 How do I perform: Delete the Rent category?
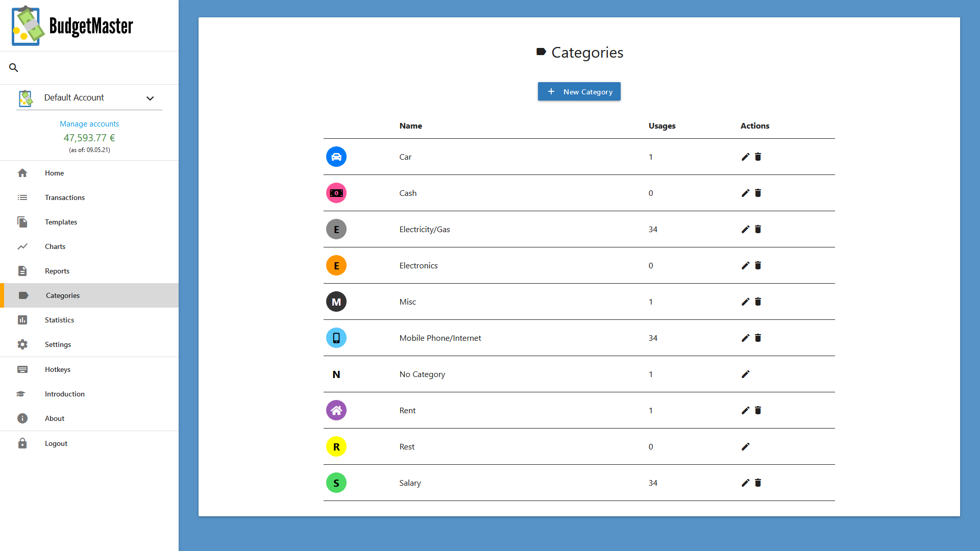[x=758, y=410]
